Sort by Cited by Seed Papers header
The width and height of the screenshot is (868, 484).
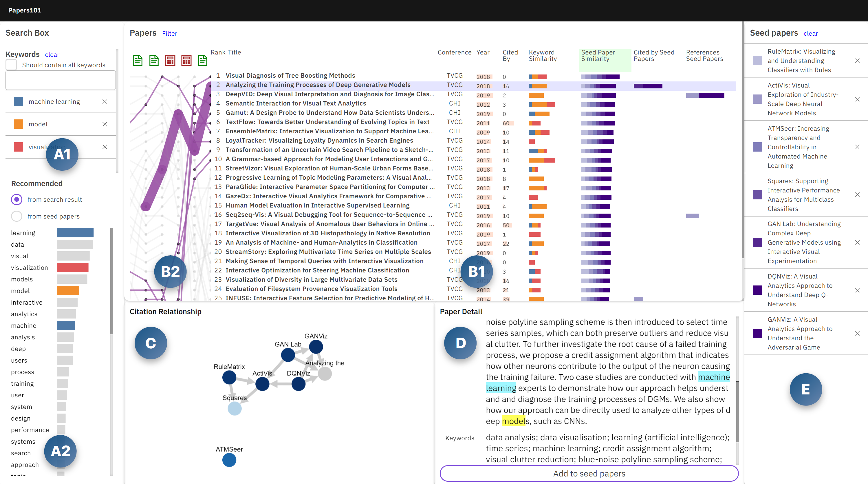click(654, 56)
